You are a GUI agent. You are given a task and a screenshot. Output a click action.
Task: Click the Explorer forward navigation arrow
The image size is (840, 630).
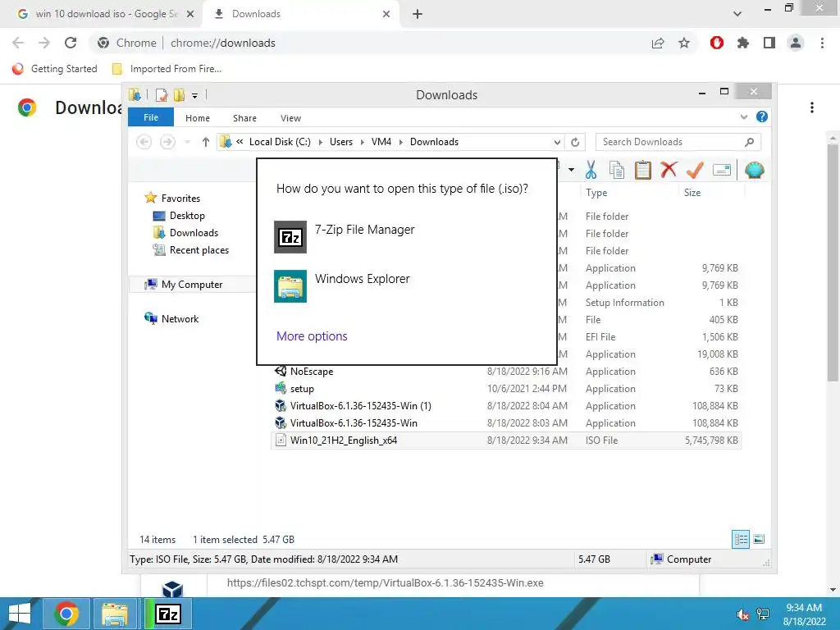(167, 142)
